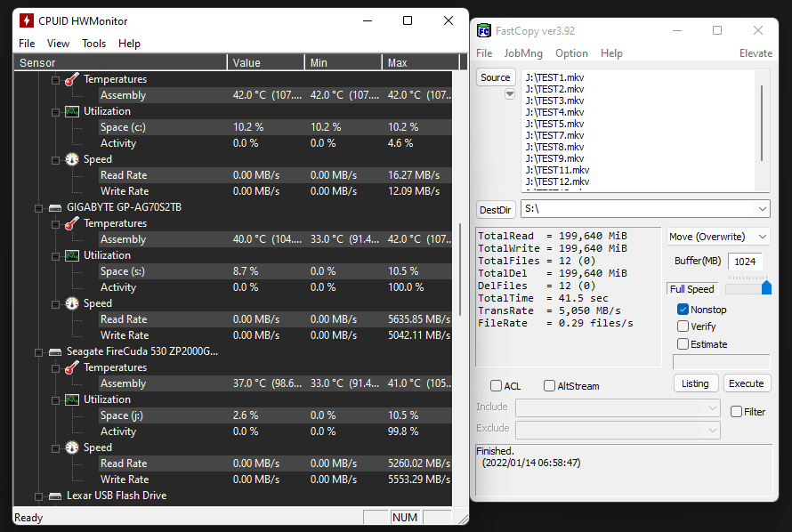
Task: Click topmost Utilization graph icon above Space (c:)
Action: (x=72, y=111)
